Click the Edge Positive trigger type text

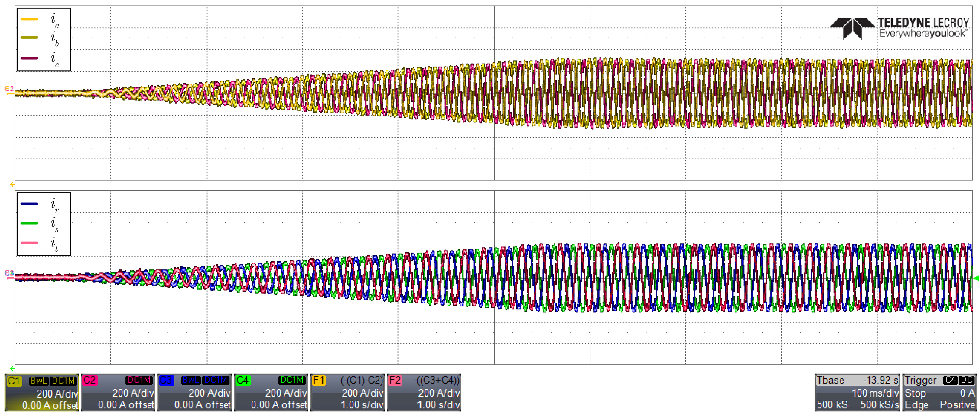(x=939, y=405)
